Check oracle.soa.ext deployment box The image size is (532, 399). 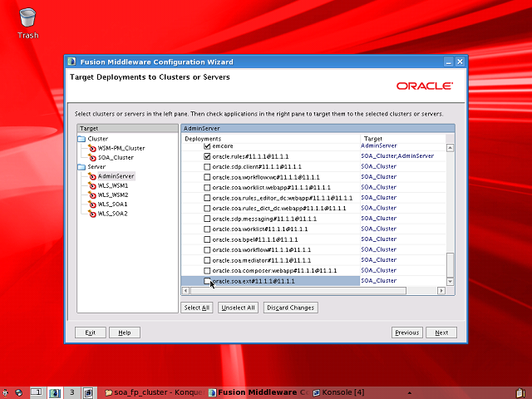pos(207,281)
